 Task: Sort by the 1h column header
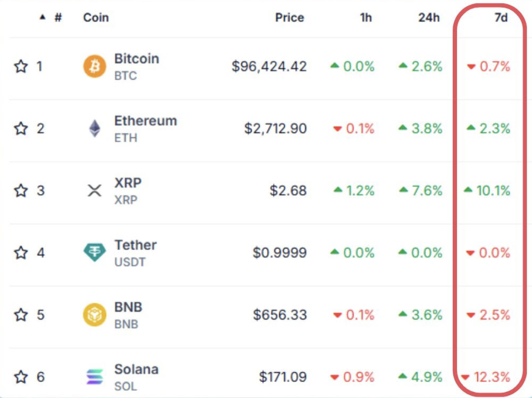tap(366, 18)
